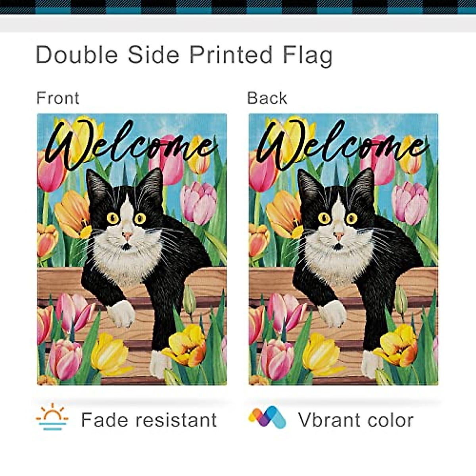Image resolution: width=476 pixels, height=476 pixels.
Task: Click the sun icon beside Fade resistant
Action: click(52, 418)
